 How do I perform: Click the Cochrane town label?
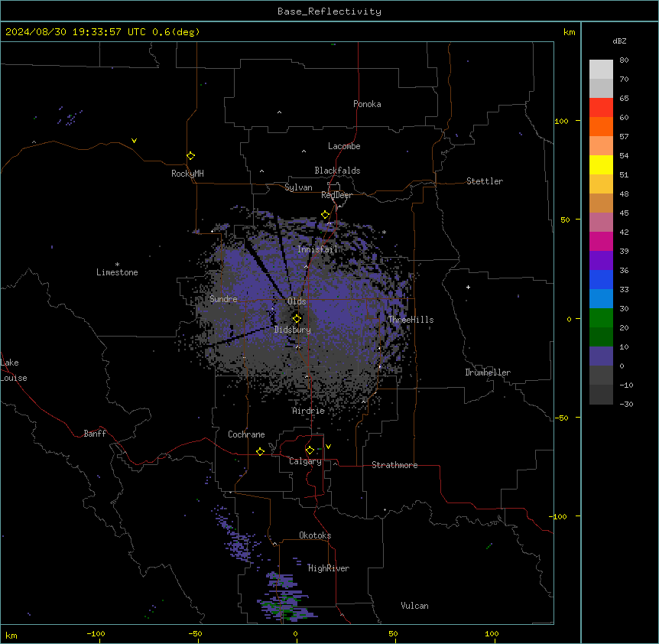pyautogui.click(x=246, y=434)
